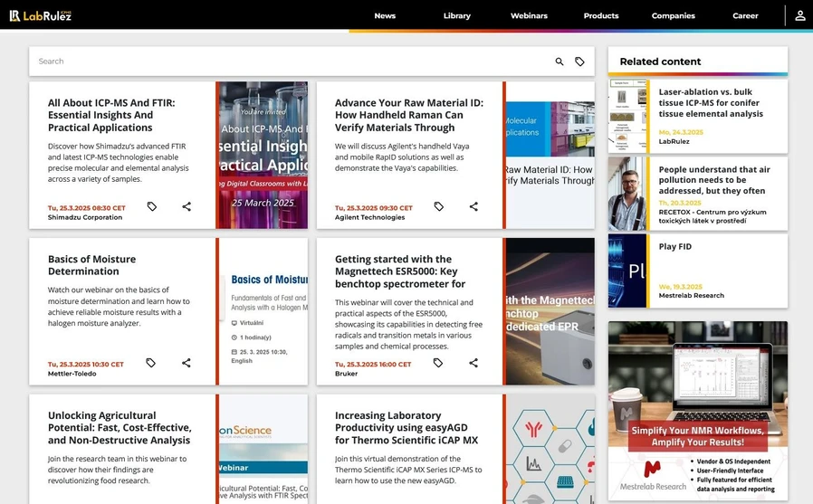
Task: Open the Companies menu
Action: pos(673,15)
